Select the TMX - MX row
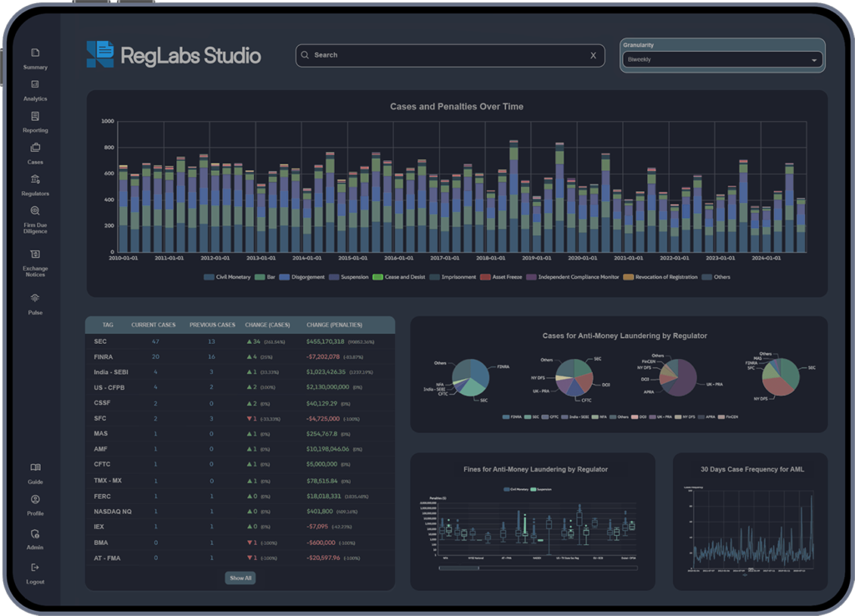855x616 pixels. click(x=240, y=480)
